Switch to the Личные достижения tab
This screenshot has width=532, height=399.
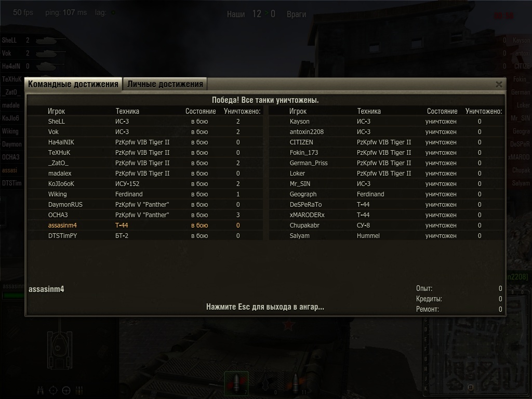(x=165, y=84)
